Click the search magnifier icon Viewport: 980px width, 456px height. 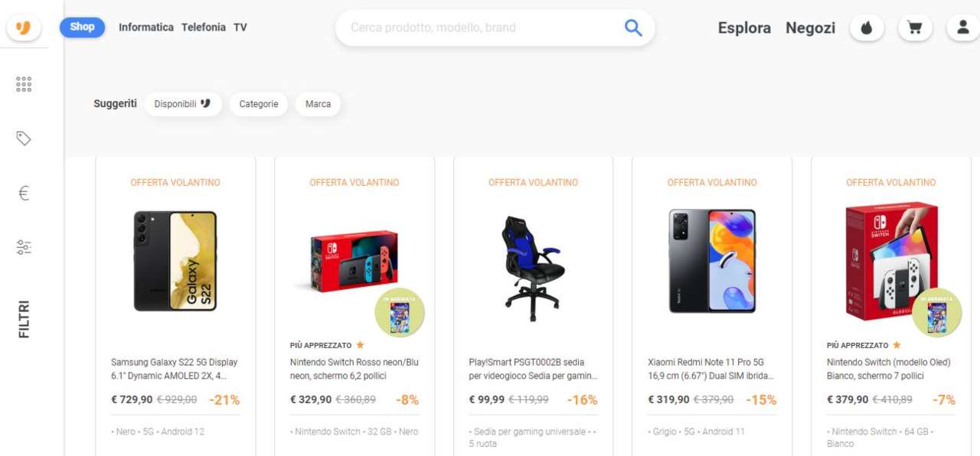coord(633,28)
